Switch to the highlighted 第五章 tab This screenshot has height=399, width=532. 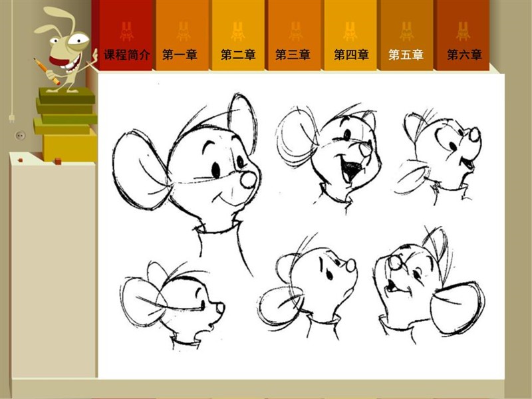[x=406, y=35]
